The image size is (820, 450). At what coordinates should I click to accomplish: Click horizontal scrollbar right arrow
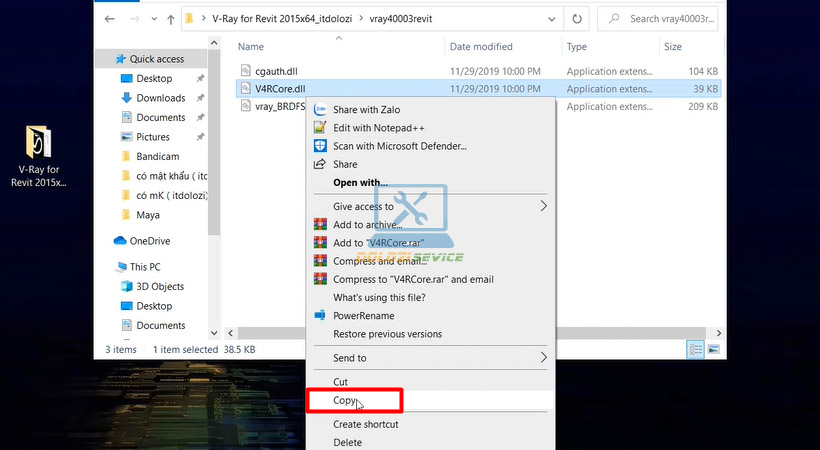[x=719, y=333]
